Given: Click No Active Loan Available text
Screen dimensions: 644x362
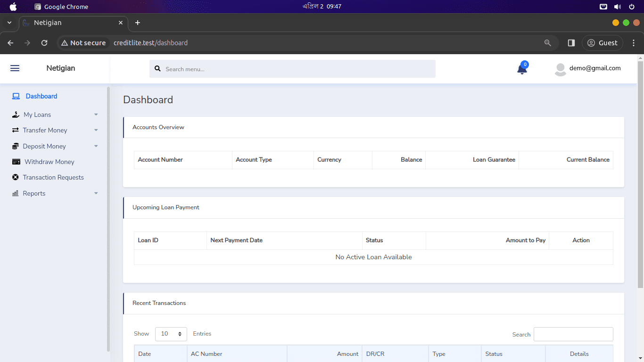Looking at the screenshot, I should tap(373, 257).
